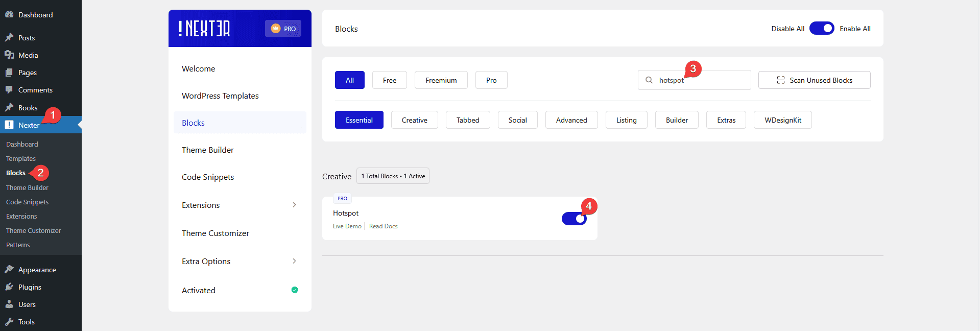The height and width of the screenshot is (331, 980).
Task: Filter blocks by Freemium
Action: click(441, 80)
